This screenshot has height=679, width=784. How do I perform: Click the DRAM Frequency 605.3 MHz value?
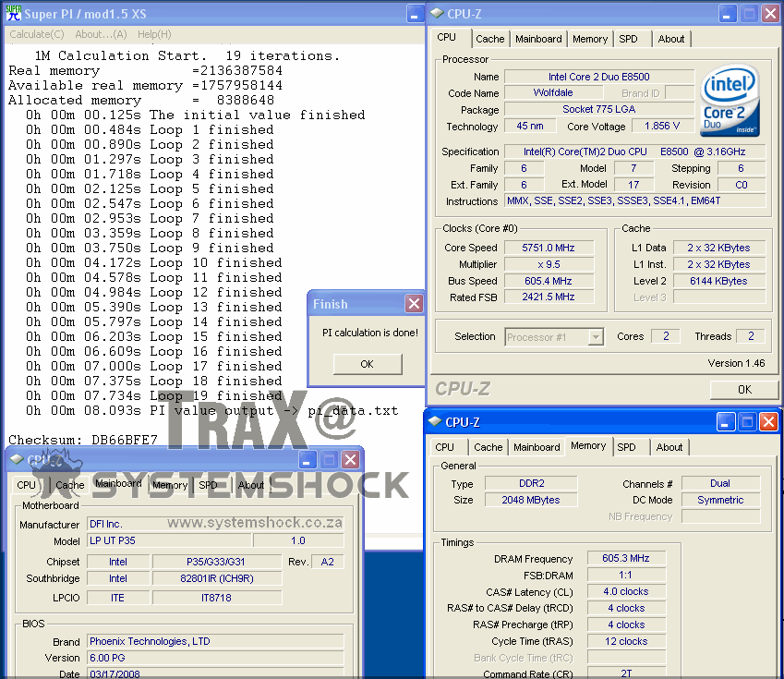coord(626,558)
